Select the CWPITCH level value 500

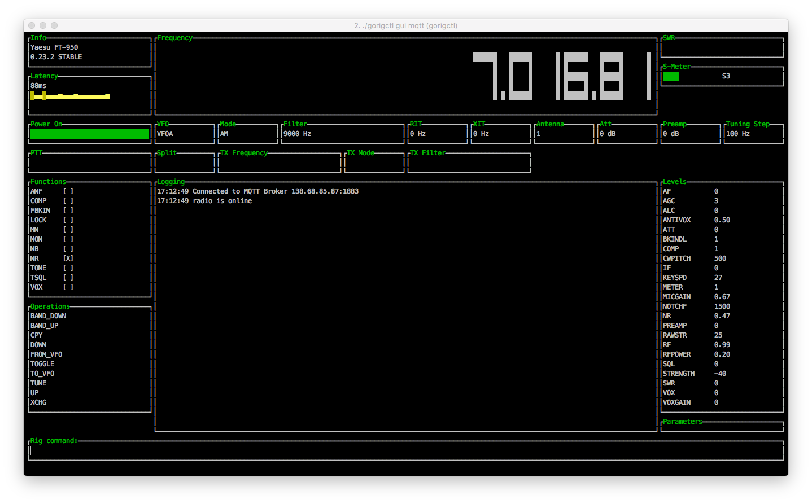720,258
